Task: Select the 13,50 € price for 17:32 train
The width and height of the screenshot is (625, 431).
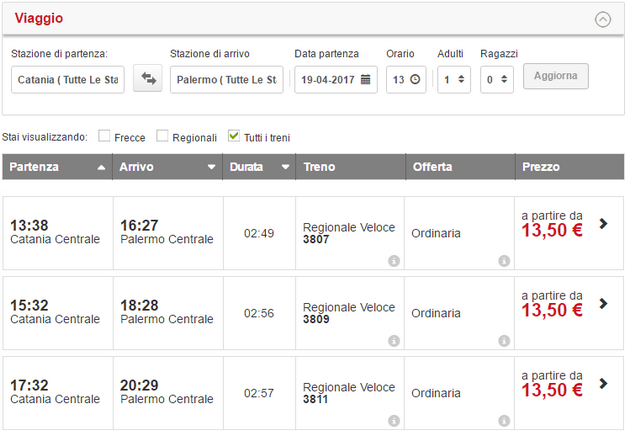Action: point(552,389)
